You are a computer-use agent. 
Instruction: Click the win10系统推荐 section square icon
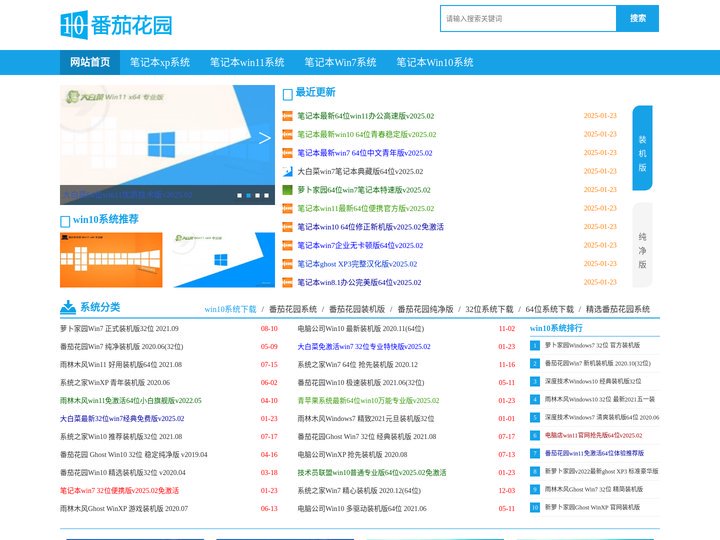(65, 222)
